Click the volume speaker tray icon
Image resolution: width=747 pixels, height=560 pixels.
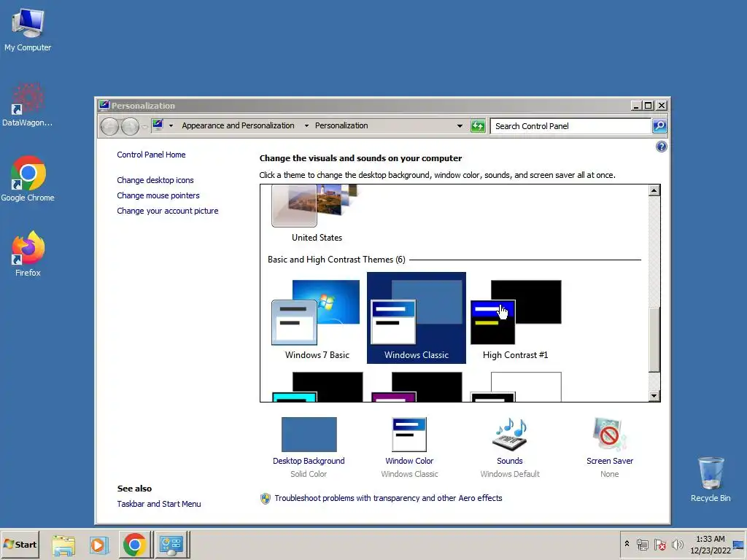coord(677,544)
